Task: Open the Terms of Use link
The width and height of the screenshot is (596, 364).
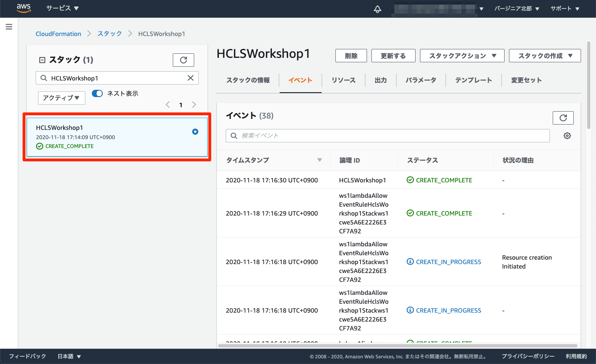Action: tap(576, 356)
